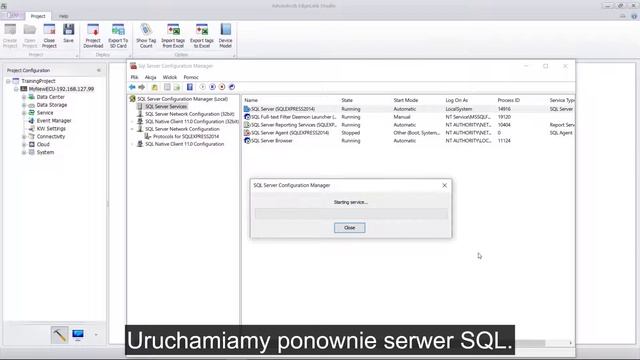The width and height of the screenshot is (640, 360).
Task: Expand the Cloud tree node
Action: (x=24, y=144)
